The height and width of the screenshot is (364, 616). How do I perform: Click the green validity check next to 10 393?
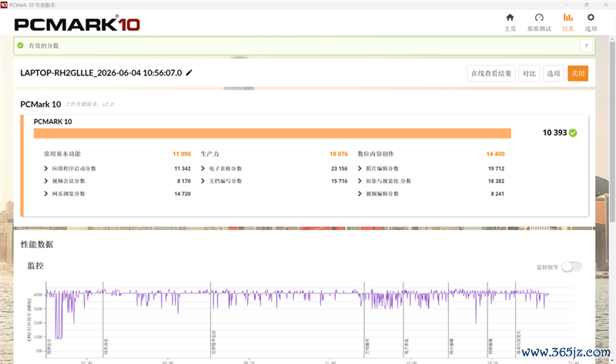(573, 132)
